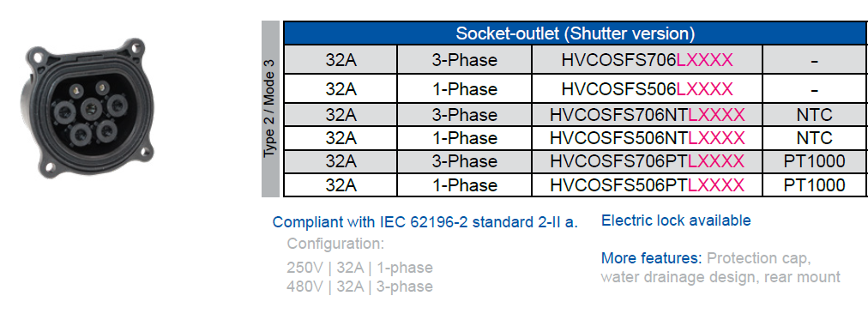
Task: Click the Electric lock available text
Action: coord(676,220)
